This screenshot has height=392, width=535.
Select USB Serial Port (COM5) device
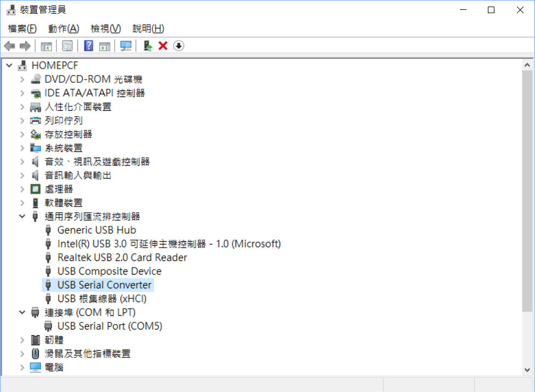point(110,326)
